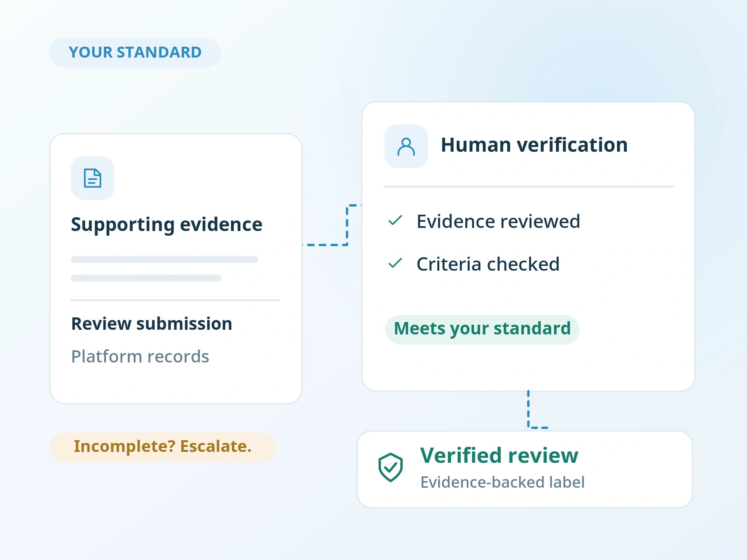The height and width of the screenshot is (560, 747).
Task: Click the shield checkmark icon
Action: (x=390, y=467)
